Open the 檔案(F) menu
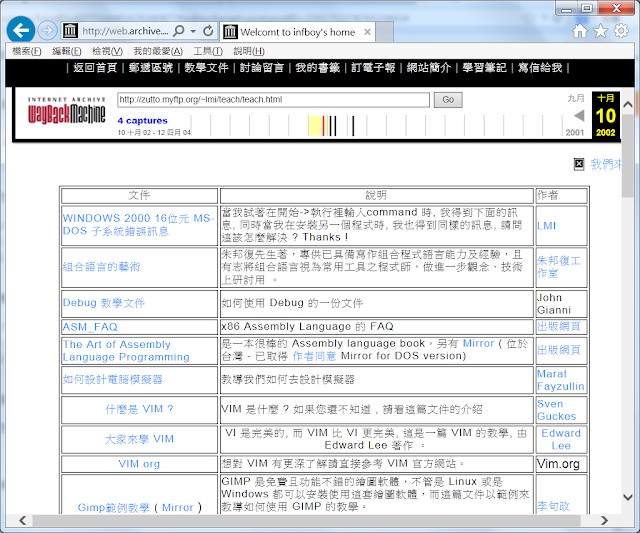The height and width of the screenshot is (533, 640). click(x=27, y=51)
